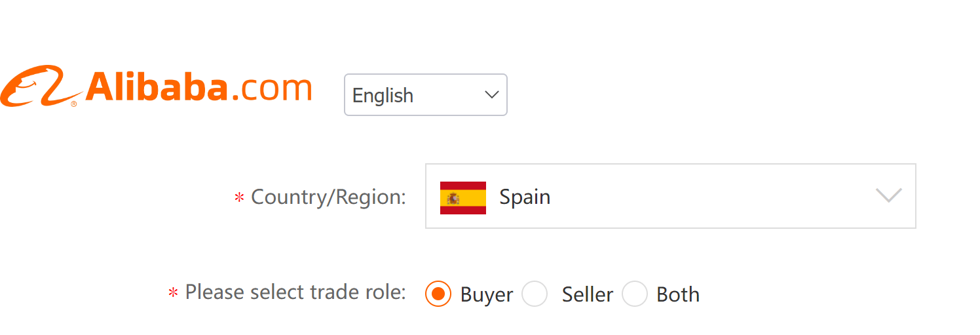Expand country list using the gray chevron
The height and width of the screenshot is (335, 980).
tap(888, 195)
